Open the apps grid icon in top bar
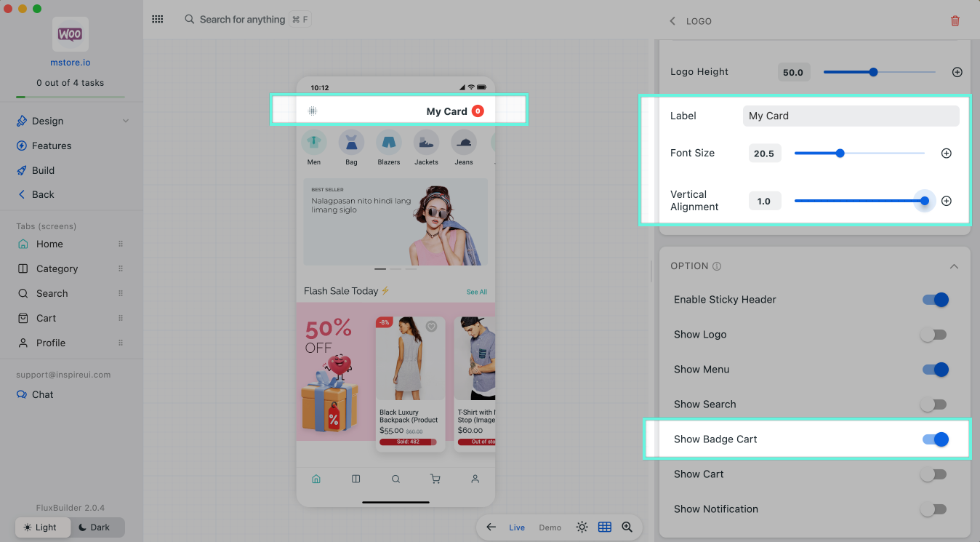This screenshot has width=980, height=542. pyautogui.click(x=157, y=20)
